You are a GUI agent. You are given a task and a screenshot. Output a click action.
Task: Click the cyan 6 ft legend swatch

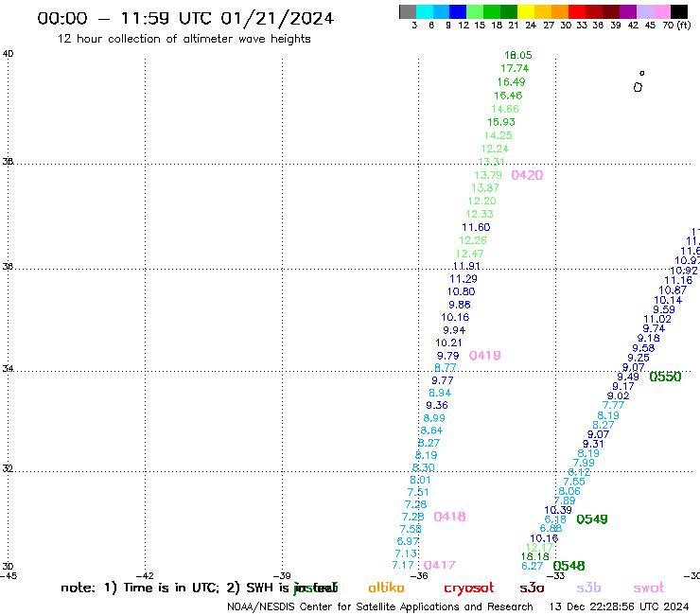(425, 11)
